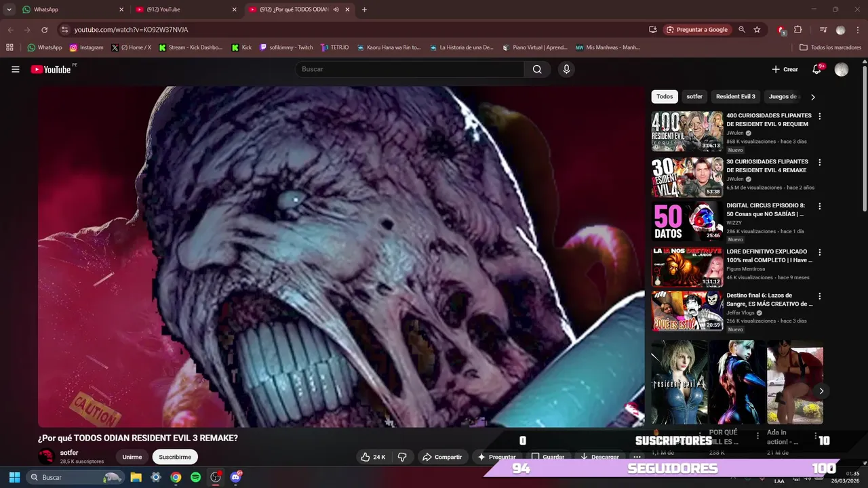868x488 pixels.
Task: Open Kick bookmark link
Action: tap(241, 47)
